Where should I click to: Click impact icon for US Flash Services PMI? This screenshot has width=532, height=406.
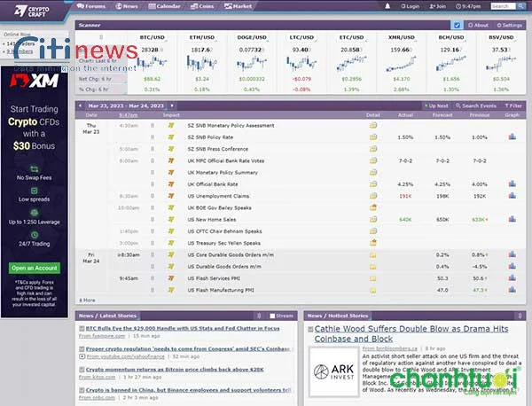171,278
